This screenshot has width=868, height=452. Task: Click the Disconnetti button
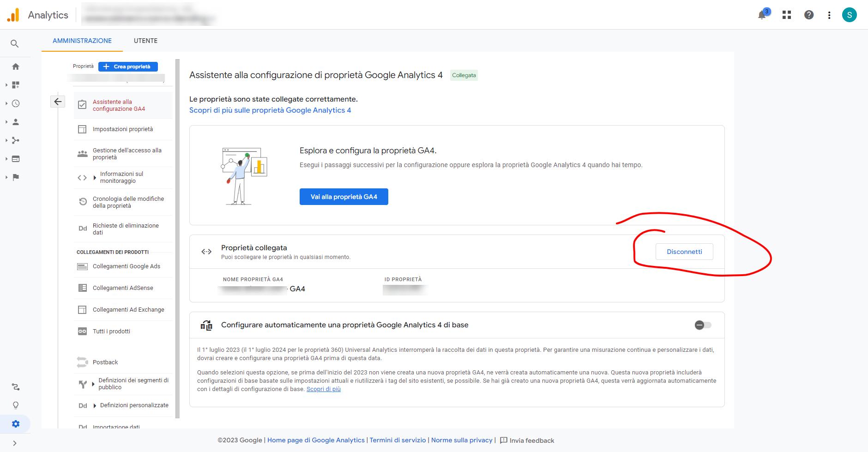[x=684, y=252]
